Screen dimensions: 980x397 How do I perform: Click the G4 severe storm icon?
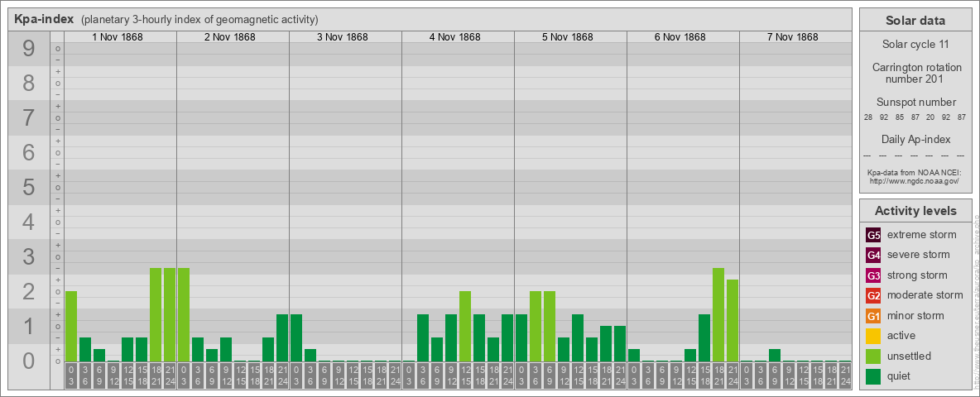tap(873, 256)
